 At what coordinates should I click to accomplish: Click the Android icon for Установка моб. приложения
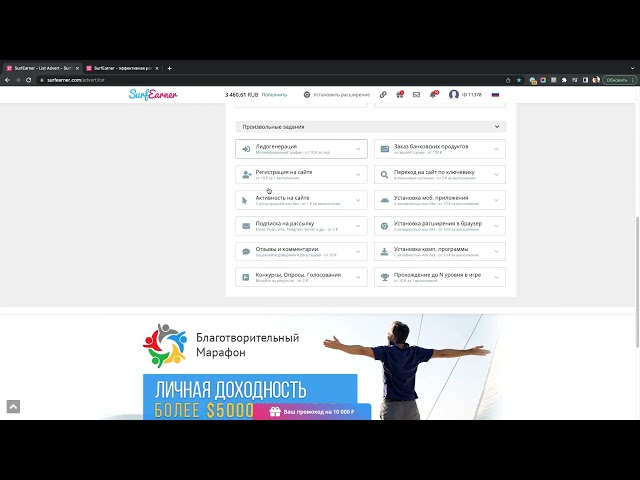click(384, 200)
